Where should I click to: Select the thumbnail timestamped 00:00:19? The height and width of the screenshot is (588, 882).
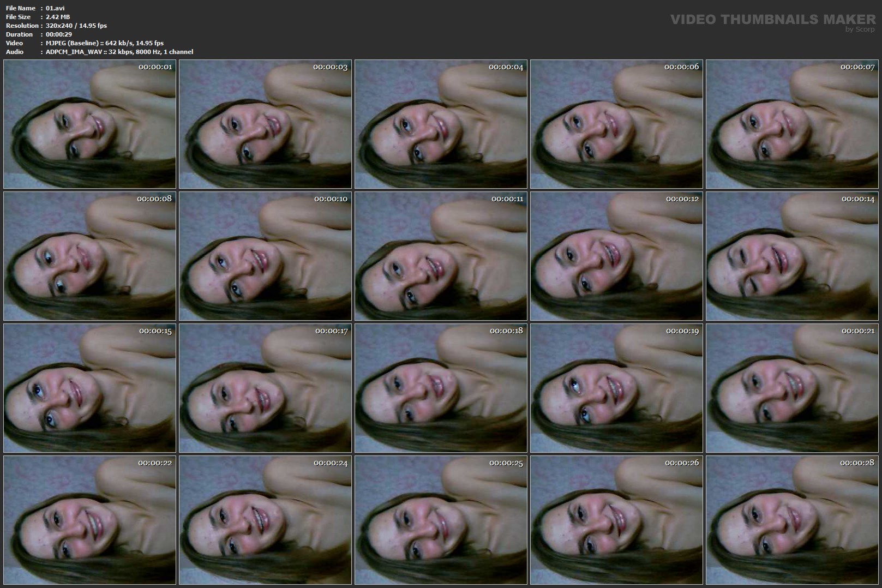point(616,388)
